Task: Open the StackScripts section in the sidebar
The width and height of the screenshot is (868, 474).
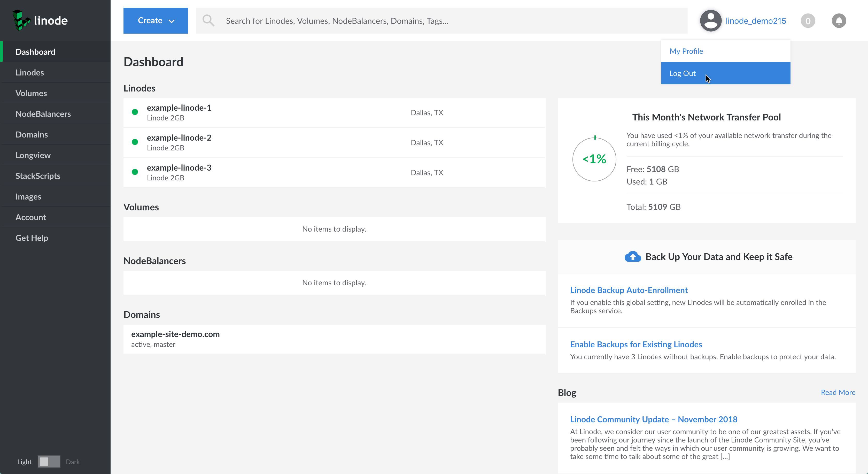Action: tap(38, 176)
